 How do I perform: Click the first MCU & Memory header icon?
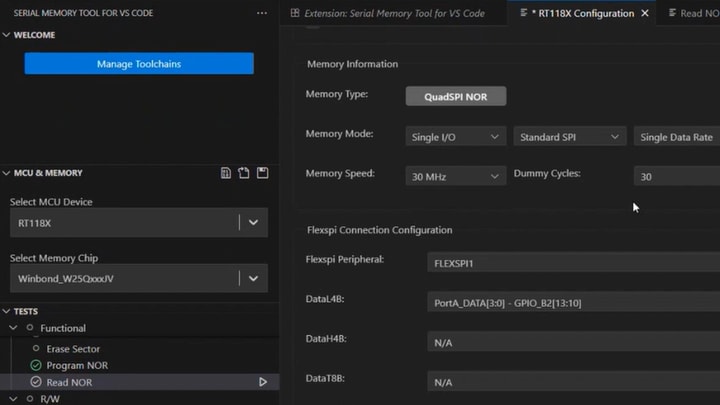(x=226, y=173)
